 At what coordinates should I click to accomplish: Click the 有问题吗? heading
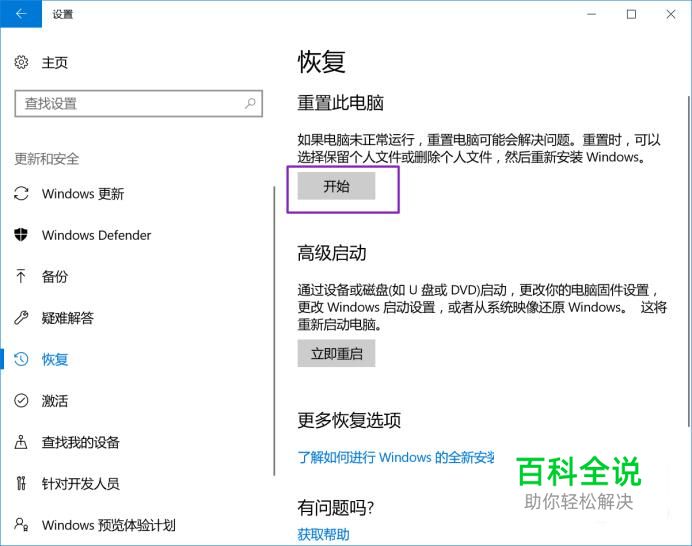click(x=335, y=508)
